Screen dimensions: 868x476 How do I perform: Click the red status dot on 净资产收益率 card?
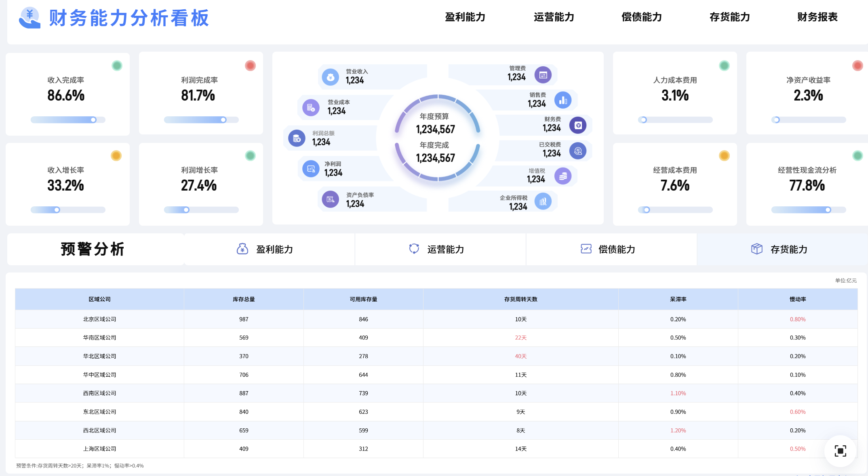[x=857, y=65]
